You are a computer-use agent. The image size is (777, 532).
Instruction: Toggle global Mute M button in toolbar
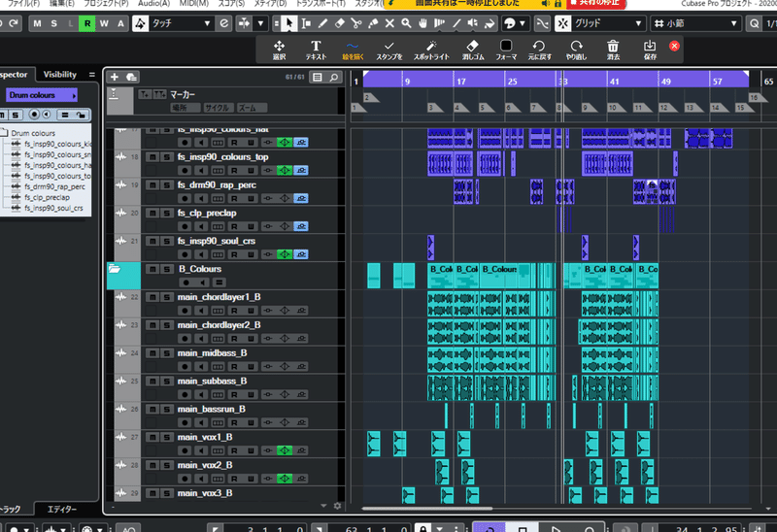pyautogui.click(x=38, y=23)
